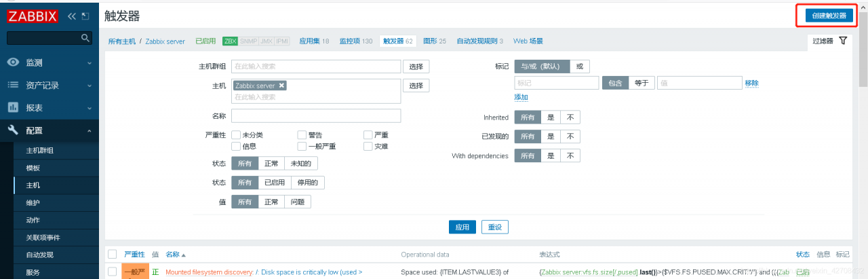The image size is (868, 279).
Task: Set With dependencies filter to 是
Action: point(551,156)
